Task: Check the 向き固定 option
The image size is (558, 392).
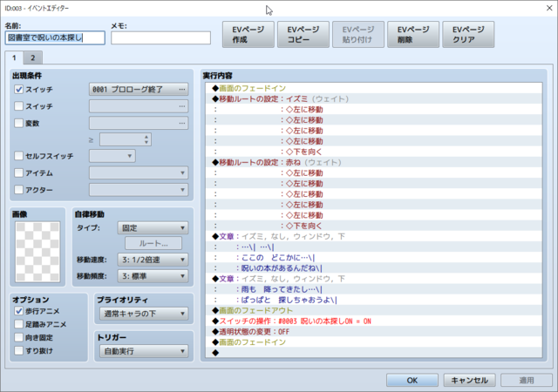Action: 18,337
